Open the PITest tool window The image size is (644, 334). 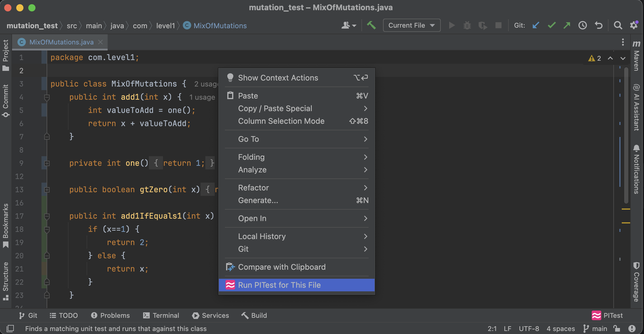(607, 315)
